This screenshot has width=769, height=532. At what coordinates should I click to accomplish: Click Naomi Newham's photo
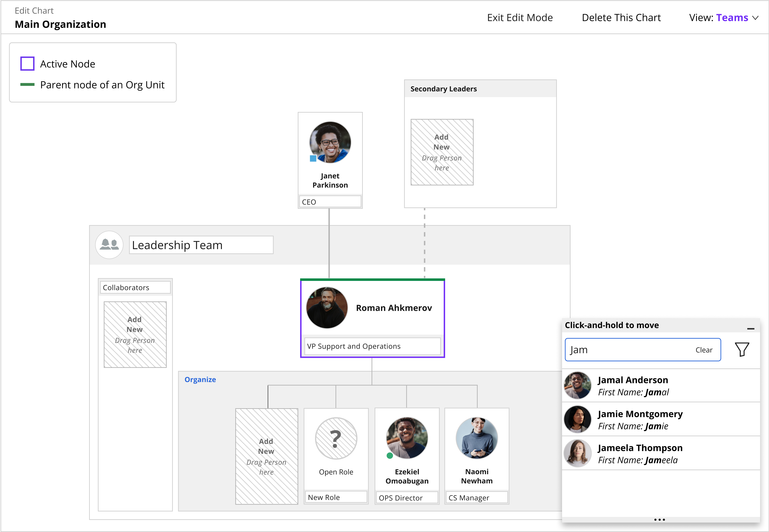[477, 438]
